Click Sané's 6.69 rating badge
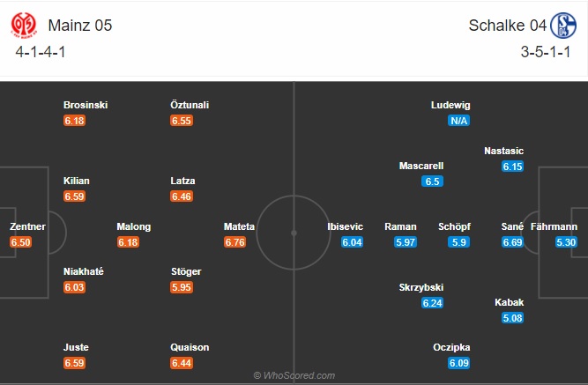 pos(513,242)
